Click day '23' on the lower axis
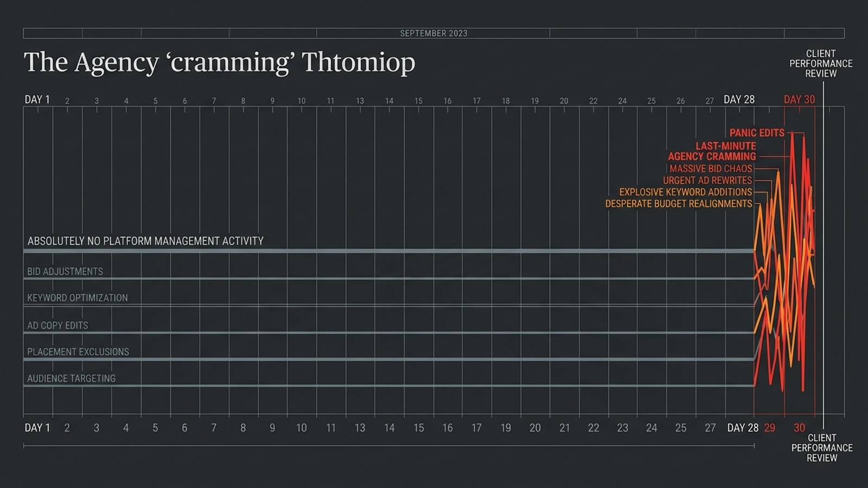This screenshot has width=868, height=488. (622, 428)
